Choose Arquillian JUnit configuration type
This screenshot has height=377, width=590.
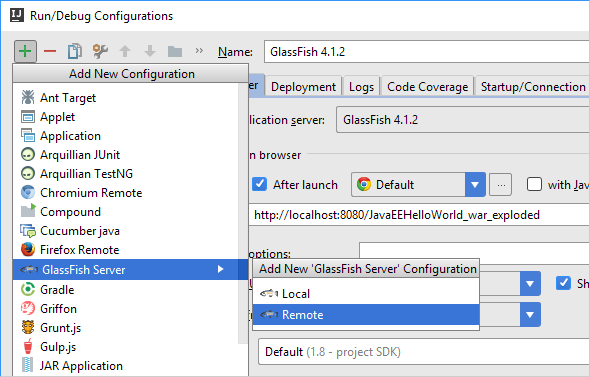(126, 155)
